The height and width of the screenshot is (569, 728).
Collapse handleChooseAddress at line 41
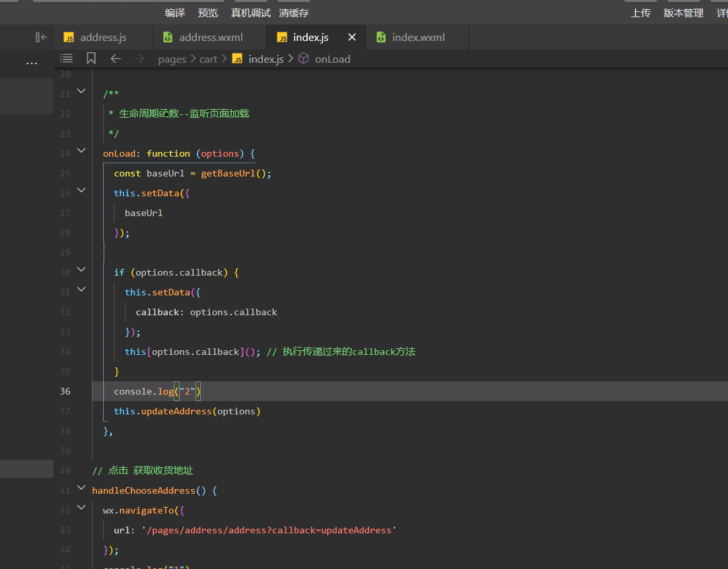(81, 488)
